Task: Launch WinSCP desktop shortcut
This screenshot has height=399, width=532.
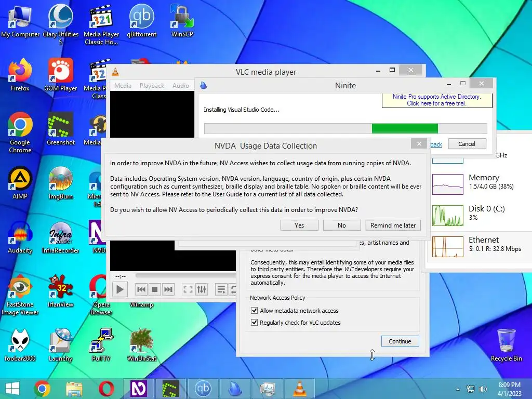Action: pos(182,21)
